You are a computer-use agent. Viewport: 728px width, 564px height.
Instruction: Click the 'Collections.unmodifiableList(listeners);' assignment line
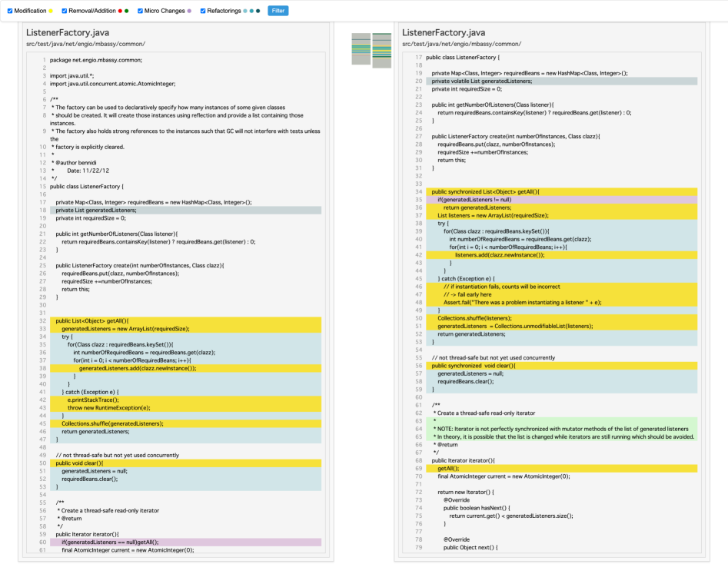(561, 326)
